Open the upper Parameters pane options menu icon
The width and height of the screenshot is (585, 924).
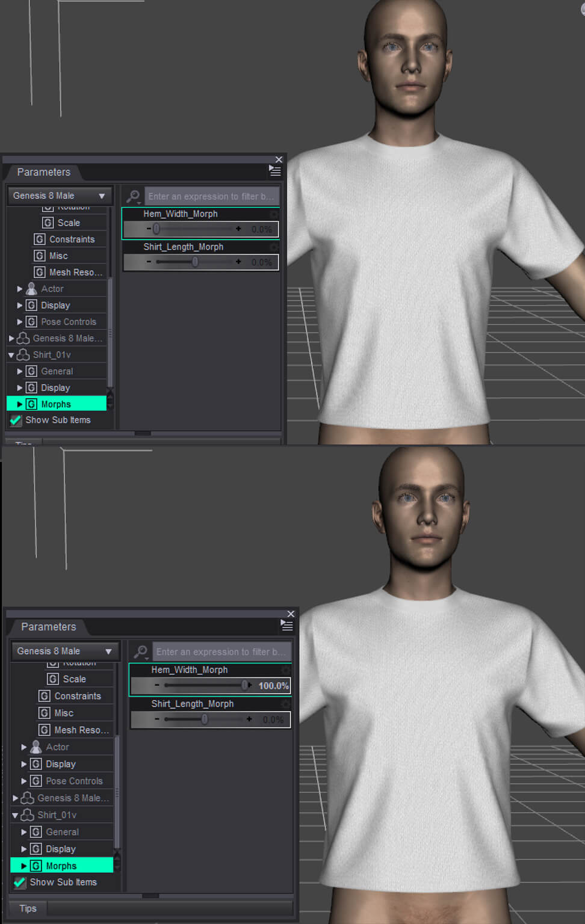pos(275,171)
